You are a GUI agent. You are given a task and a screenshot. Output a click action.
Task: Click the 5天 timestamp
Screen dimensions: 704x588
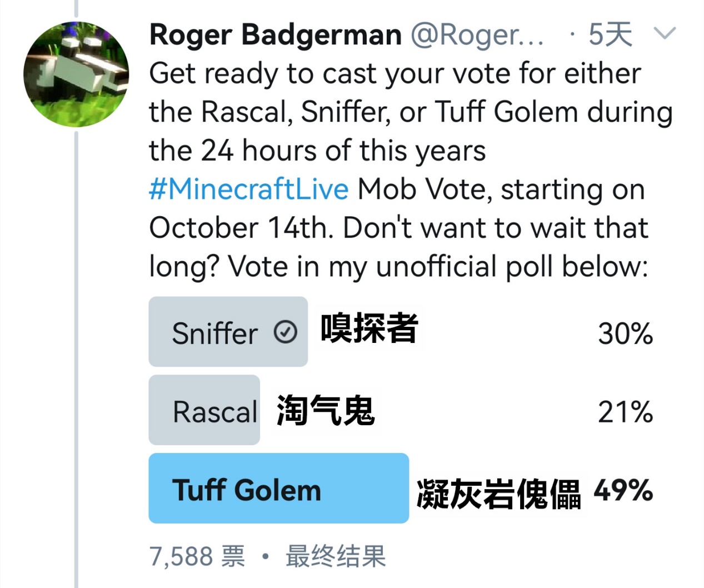pyautogui.click(x=610, y=34)
